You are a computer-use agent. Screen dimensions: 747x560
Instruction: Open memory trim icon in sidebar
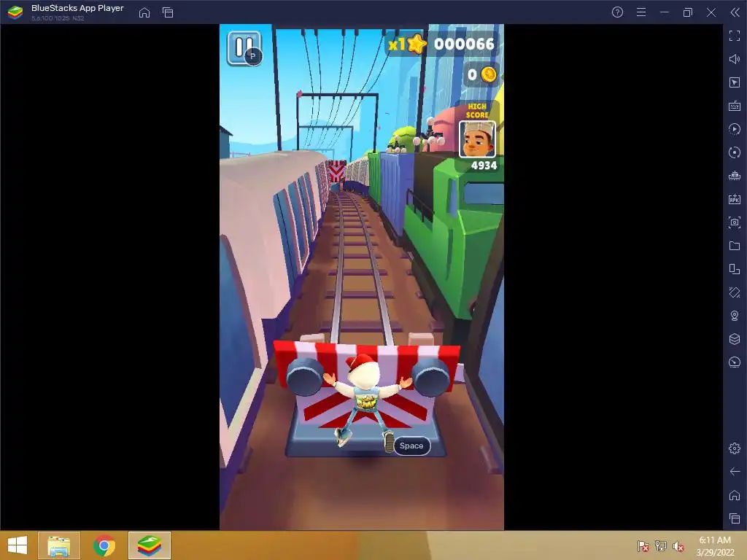click(x=735, y=176)
